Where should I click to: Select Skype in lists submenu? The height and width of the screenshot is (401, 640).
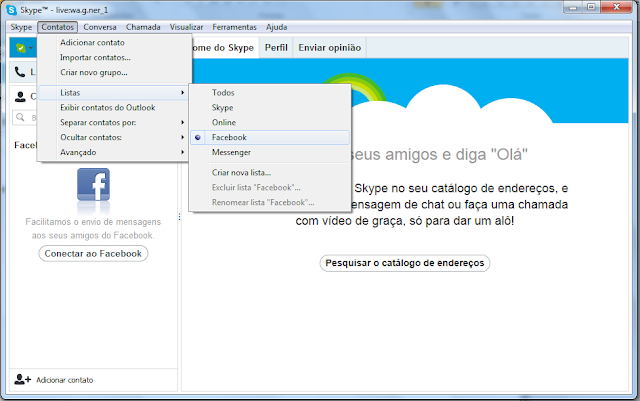click(270, 107)
